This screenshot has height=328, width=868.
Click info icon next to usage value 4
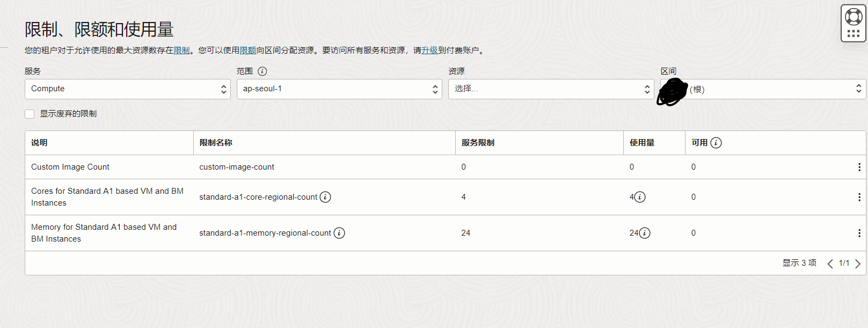coord(640,197)
